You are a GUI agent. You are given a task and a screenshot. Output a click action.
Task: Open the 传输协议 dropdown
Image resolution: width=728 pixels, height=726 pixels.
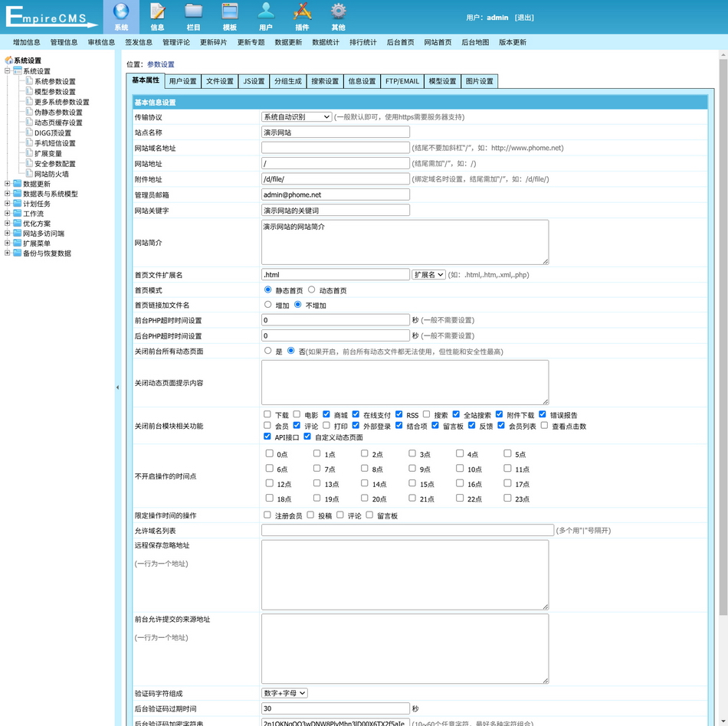click(x=297, y=117)
